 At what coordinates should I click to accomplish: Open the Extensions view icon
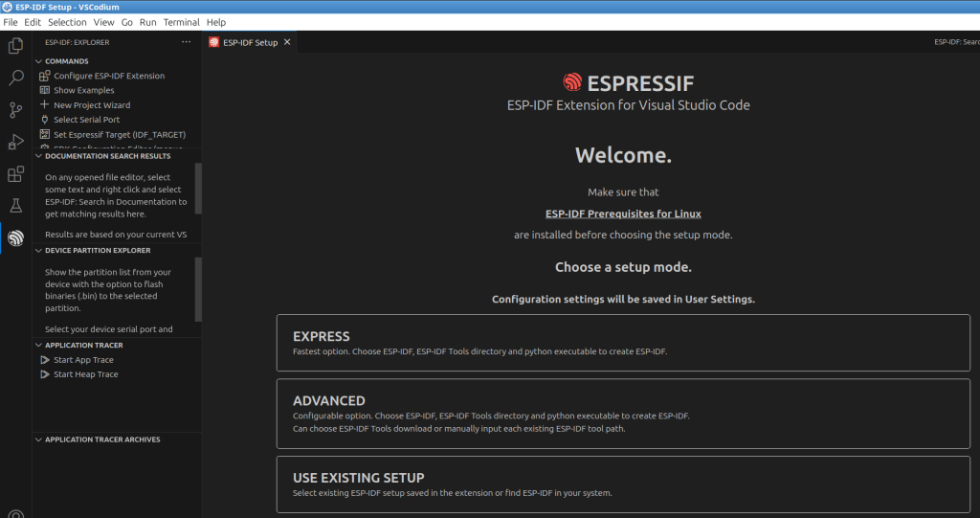(x=15, y=174)
